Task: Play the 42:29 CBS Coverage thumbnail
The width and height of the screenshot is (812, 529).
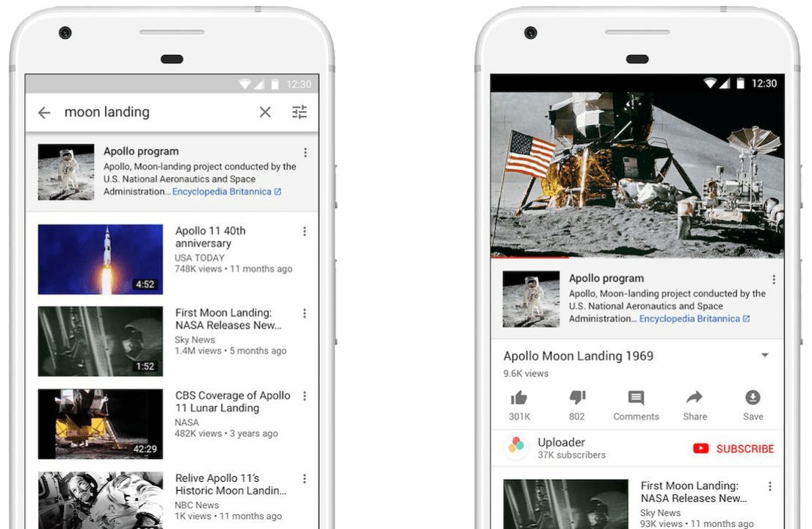Action: pyautogui.click(x=101, y=425)
